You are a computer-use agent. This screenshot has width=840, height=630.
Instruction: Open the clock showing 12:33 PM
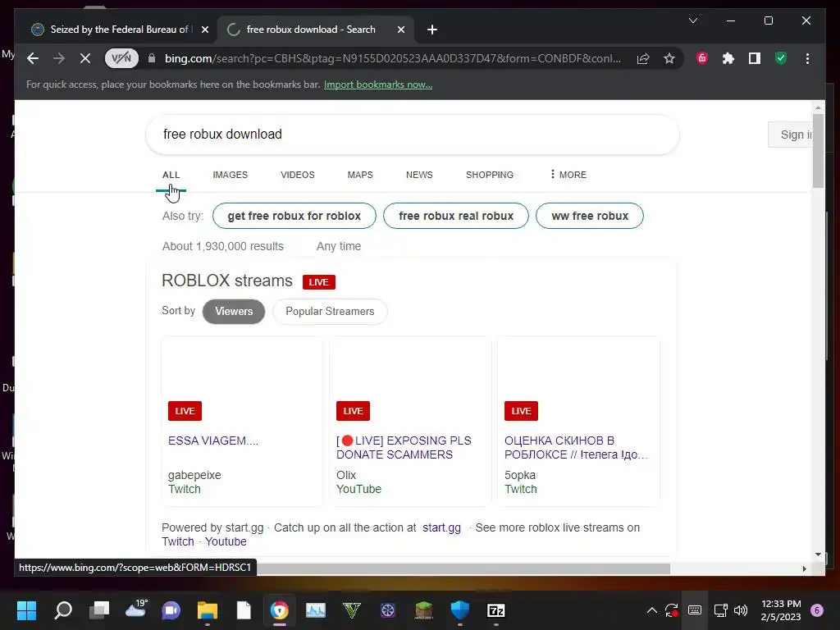781,610
